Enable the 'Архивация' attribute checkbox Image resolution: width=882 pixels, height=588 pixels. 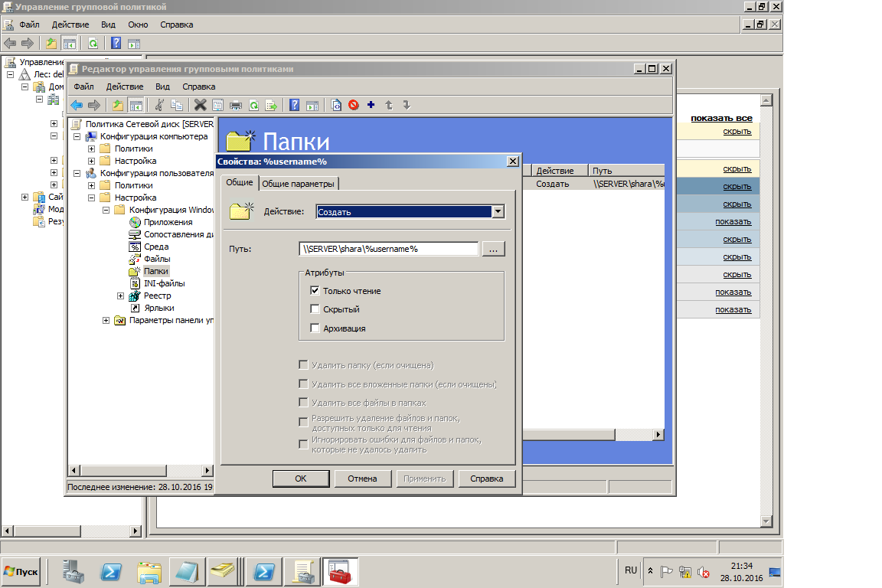point(315,328)
